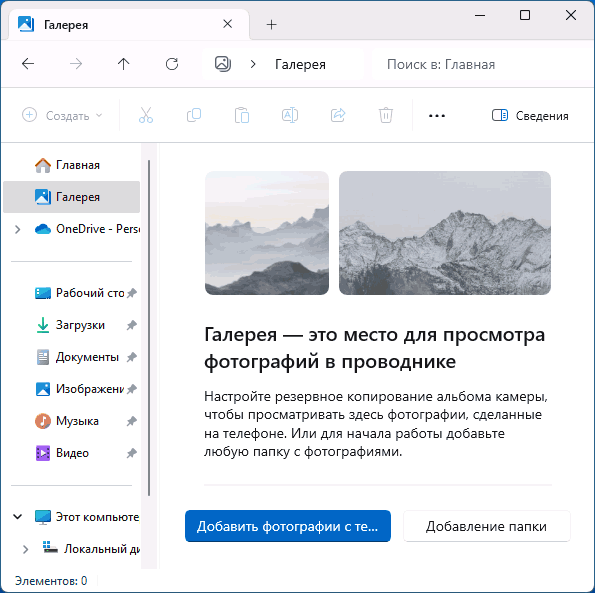Click the snowy mountain peaks thumbnail
This screenshot has width=595, height=593.
pyautogui.click(x=445, y=233)
